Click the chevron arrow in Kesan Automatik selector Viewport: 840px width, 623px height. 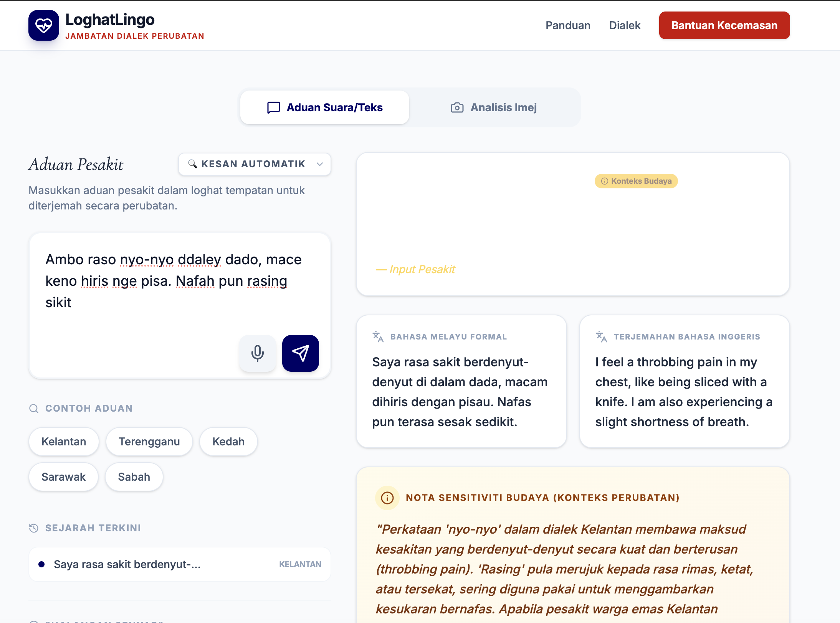320,164
